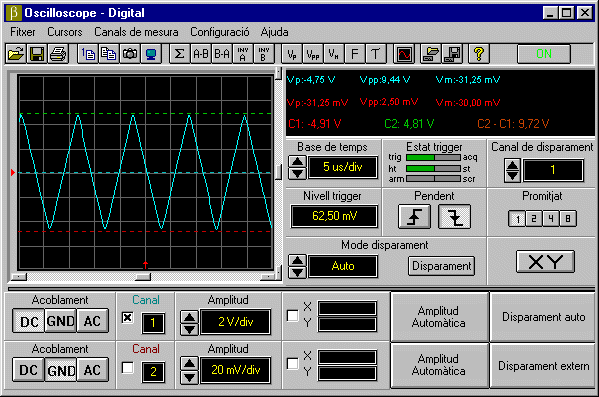Enable the Vpp peak-to-peak measurement

tap(313, 54)
